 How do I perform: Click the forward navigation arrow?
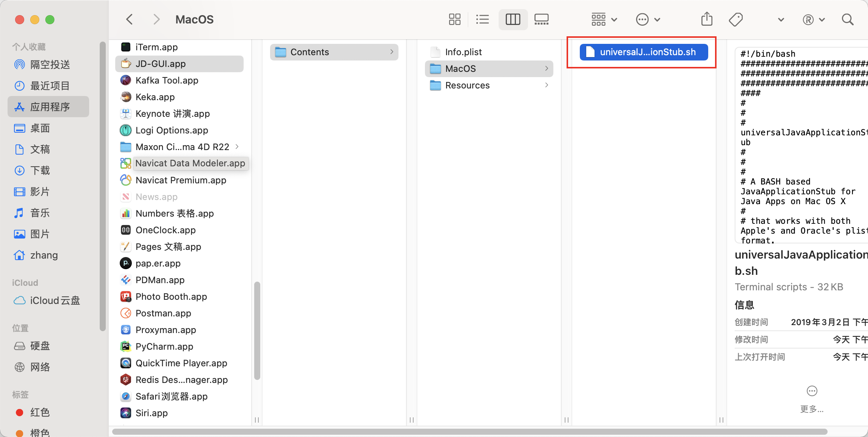coord(156,19)
